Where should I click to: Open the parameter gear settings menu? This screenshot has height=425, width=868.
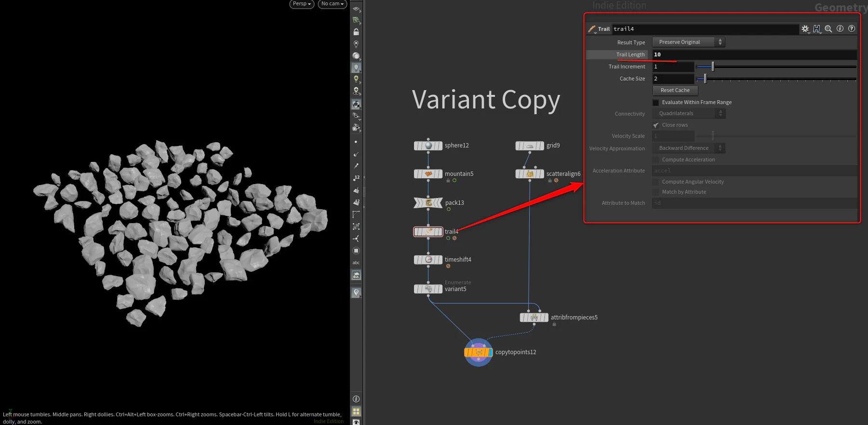click(805, 29)
